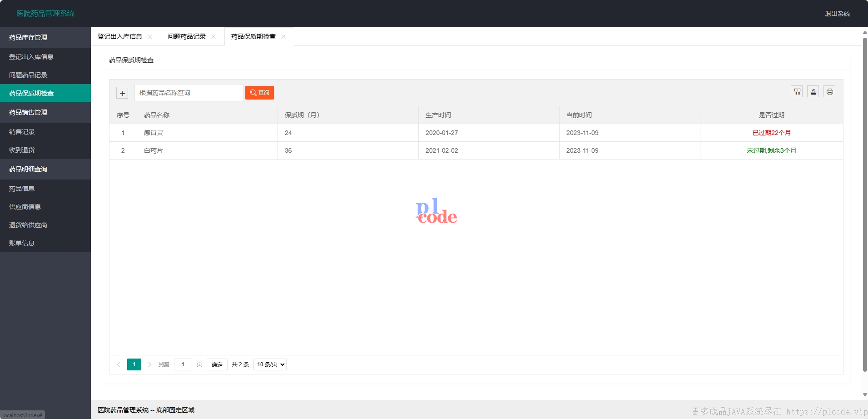
Task: Open 问题药品记录 in the sidebar
Action: [45, 75]
